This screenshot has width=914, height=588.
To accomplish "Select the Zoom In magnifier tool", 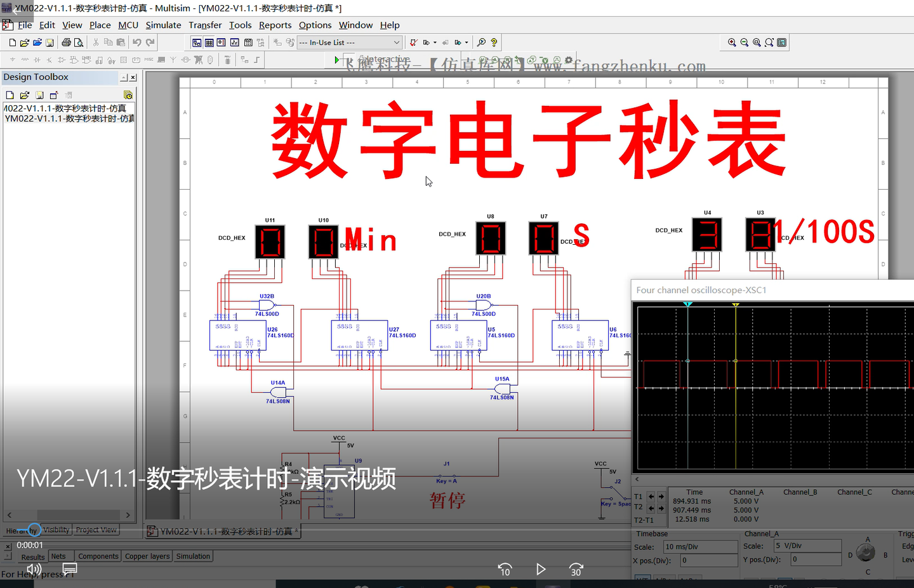I will click(x=732, y=42).
